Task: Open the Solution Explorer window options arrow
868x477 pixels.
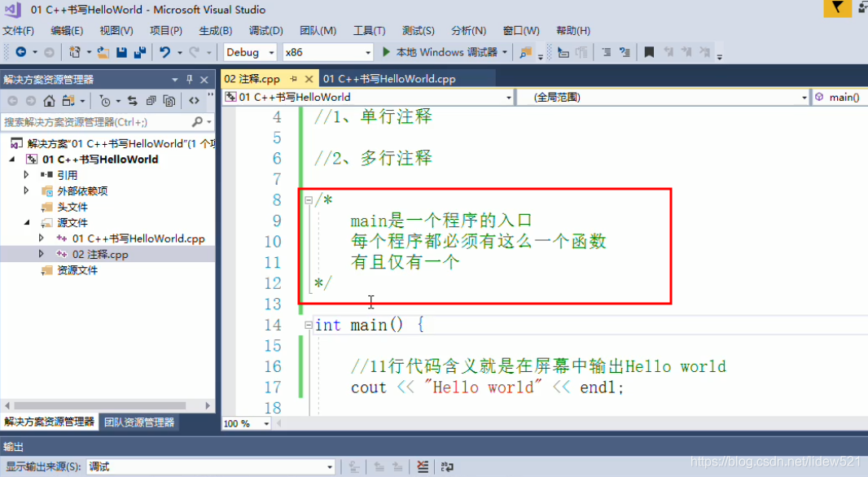Action: pos(175,80)
